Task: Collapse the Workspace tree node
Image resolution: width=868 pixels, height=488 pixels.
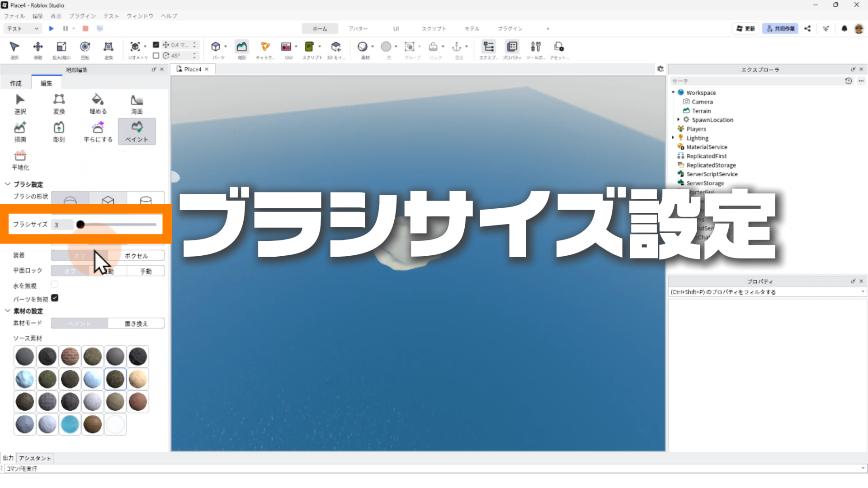Action: [x=673, y=93]
